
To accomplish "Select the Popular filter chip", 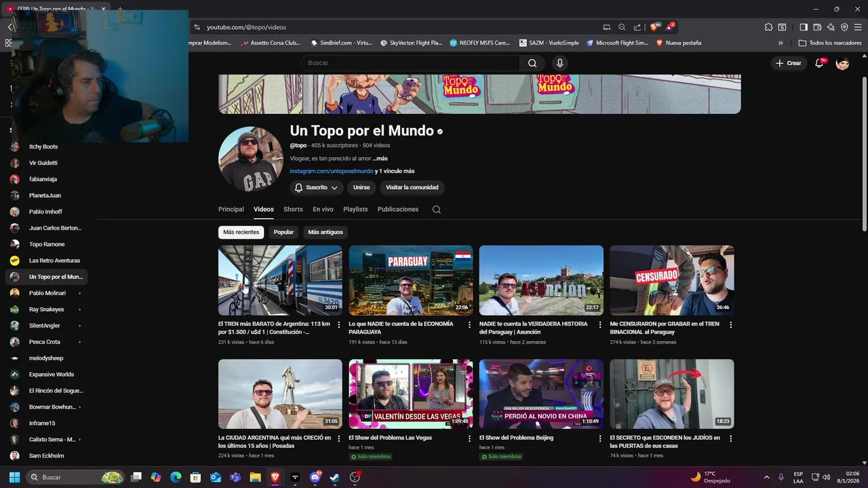I will point(283,232).
